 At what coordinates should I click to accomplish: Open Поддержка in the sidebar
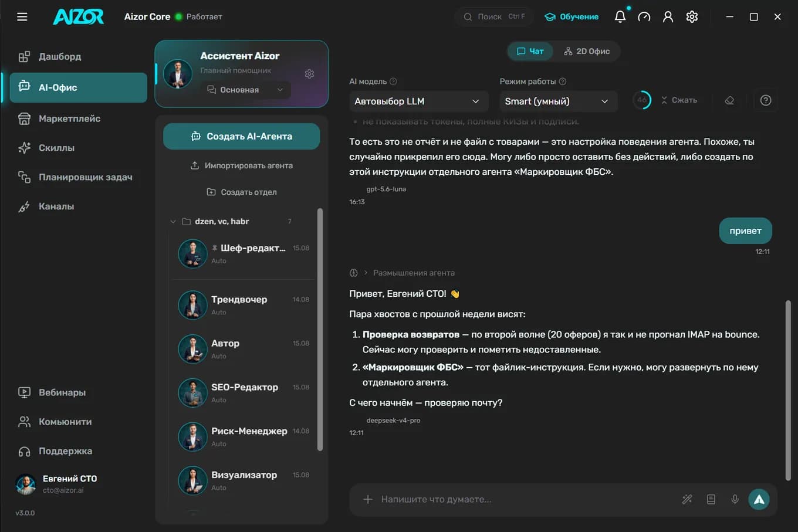[x=78, y=451]
